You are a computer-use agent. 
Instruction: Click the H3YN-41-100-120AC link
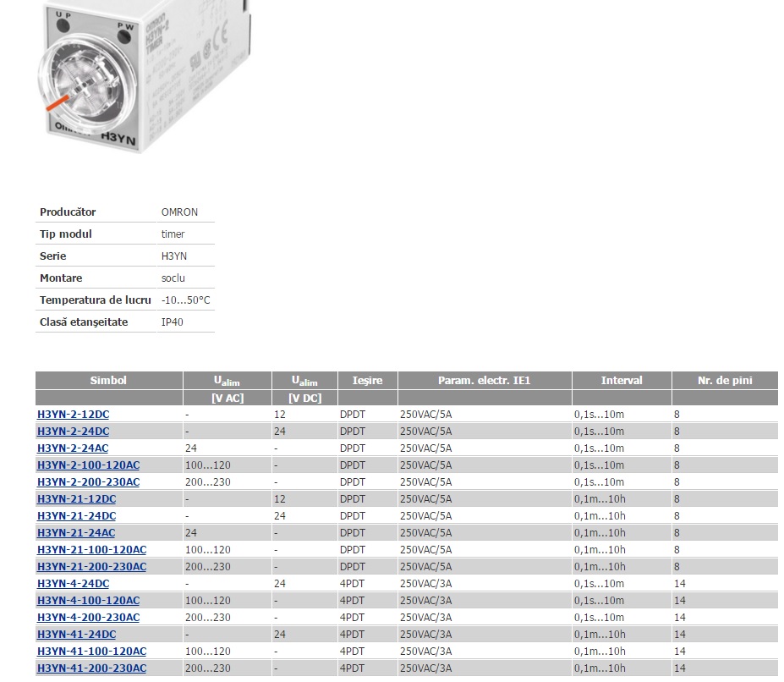(91, 652)
